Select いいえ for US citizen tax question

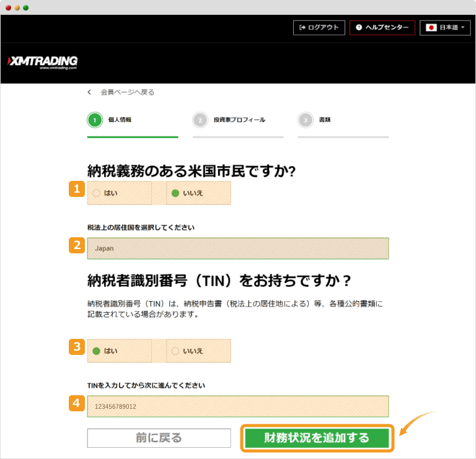pyautogui.click(x=198, y=193)
